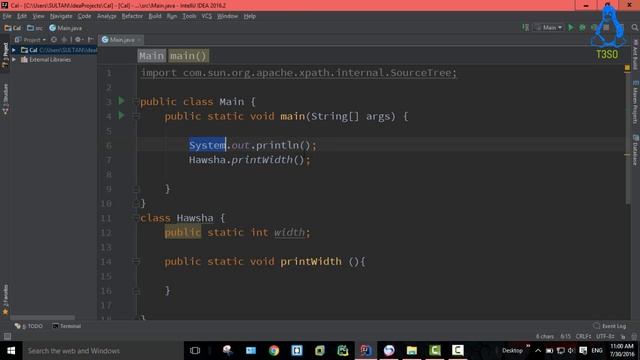Open the Event Log
Viewport: 640px width, 360px height.
pyautogui.click(x=610, y=326)
